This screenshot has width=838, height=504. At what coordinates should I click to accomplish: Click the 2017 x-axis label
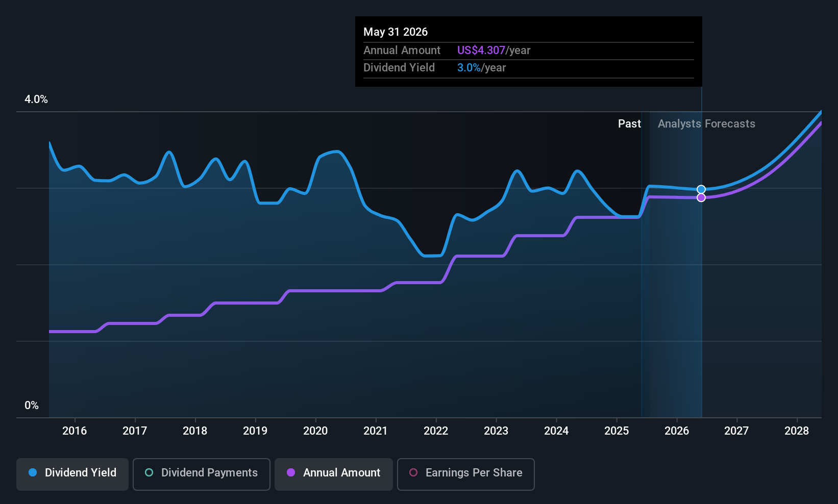click(135, 431)
